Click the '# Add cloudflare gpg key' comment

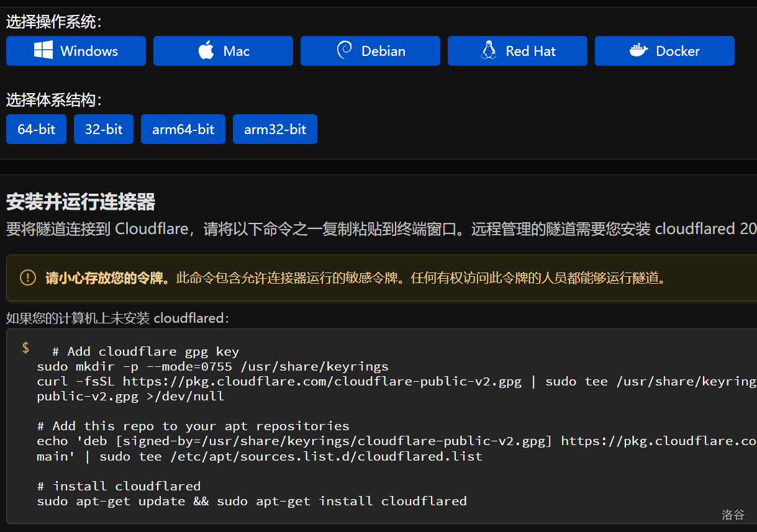tap(145, 351)
